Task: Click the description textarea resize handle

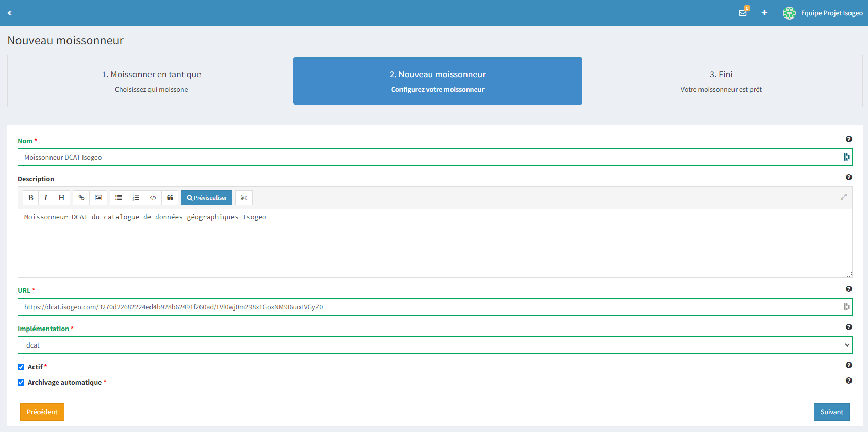Action: [x=849, y=274]
